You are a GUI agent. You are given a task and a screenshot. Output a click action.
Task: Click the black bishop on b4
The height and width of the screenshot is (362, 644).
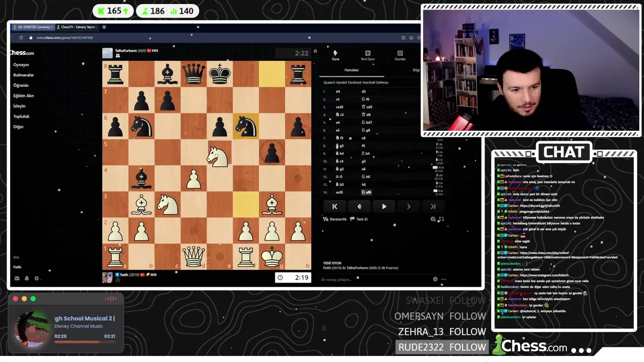[x=141, y=178]
